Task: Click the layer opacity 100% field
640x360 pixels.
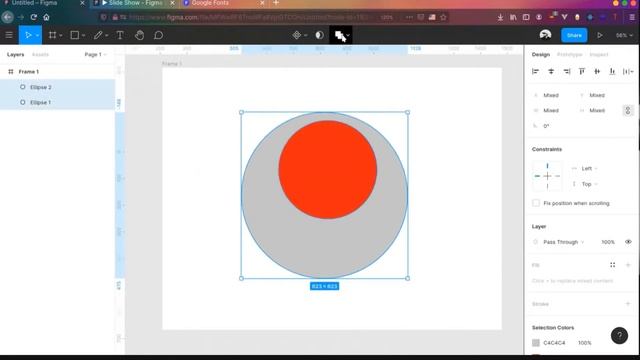Action: [608, 242]
